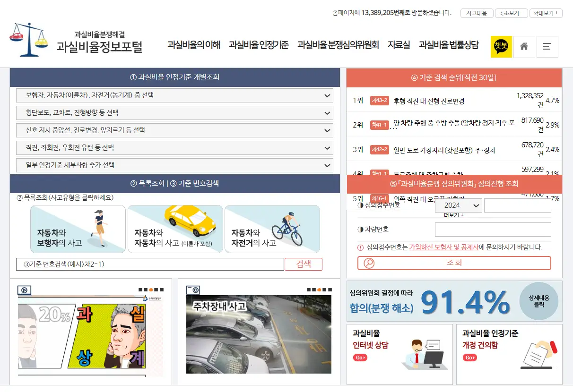Click the 차42-2 code badge

(x=379, y=150)
